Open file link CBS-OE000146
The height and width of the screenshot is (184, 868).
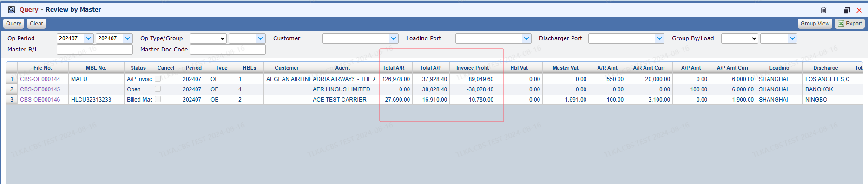point(40,100)
